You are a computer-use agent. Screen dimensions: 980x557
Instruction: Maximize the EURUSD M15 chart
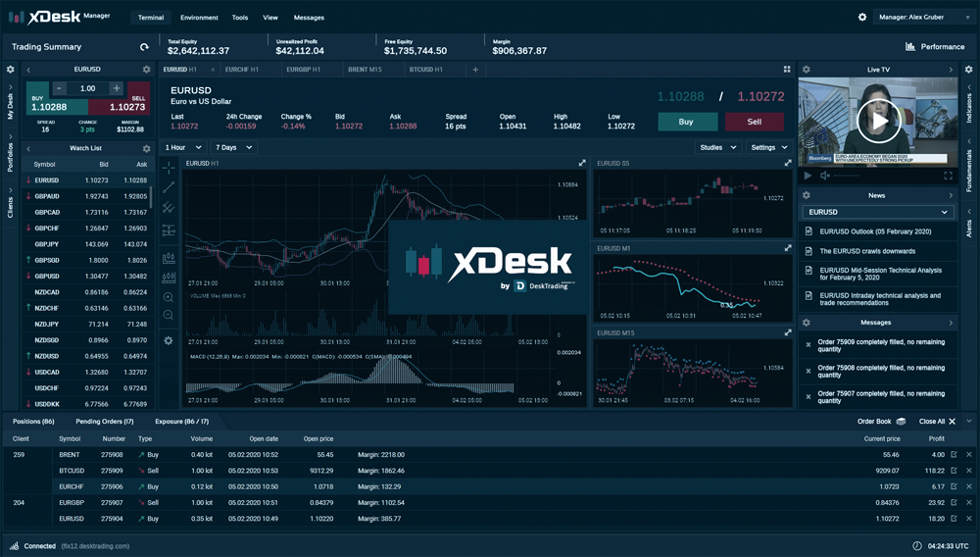coord(788,333)
